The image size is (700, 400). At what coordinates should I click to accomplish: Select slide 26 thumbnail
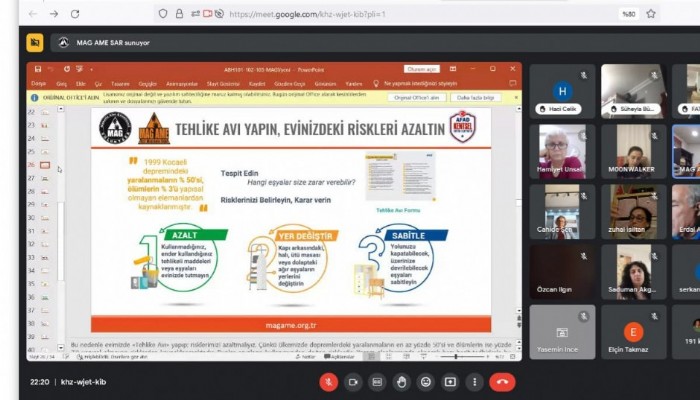pos(45,165)
